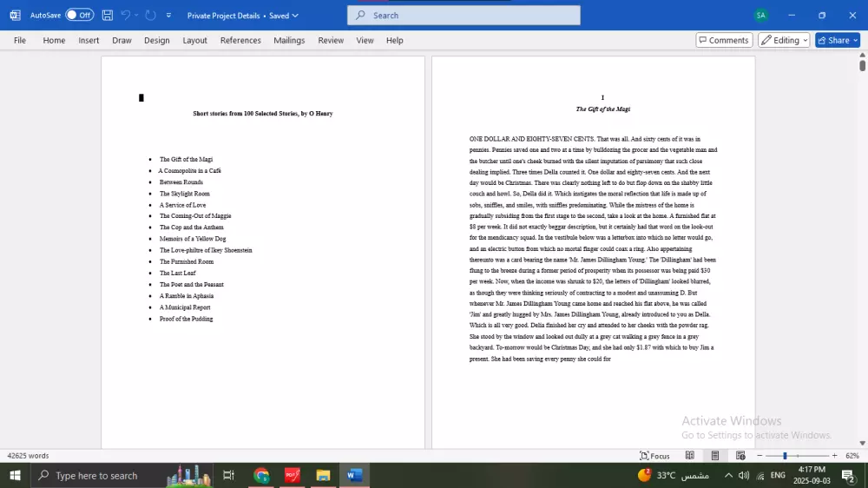This screenshot has width=868, height=488.
Task: Click the italic 'The Gift of the Magi' page title
Action: tap(603, 109)
